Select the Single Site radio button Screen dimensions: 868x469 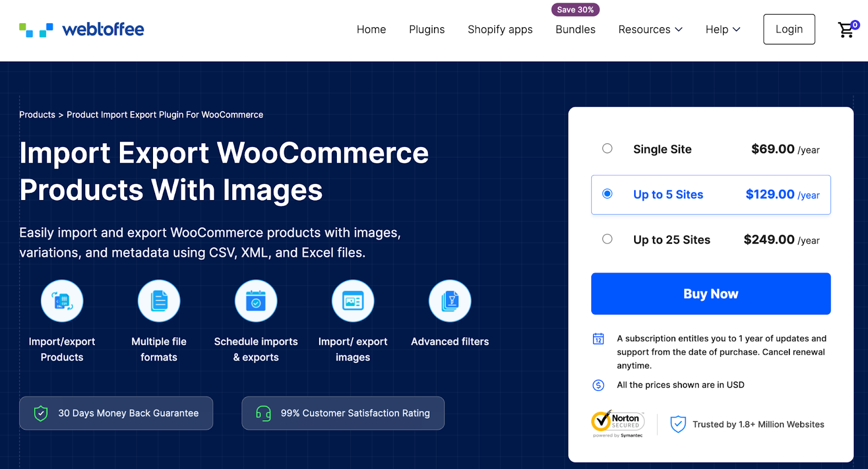[607, 149]
